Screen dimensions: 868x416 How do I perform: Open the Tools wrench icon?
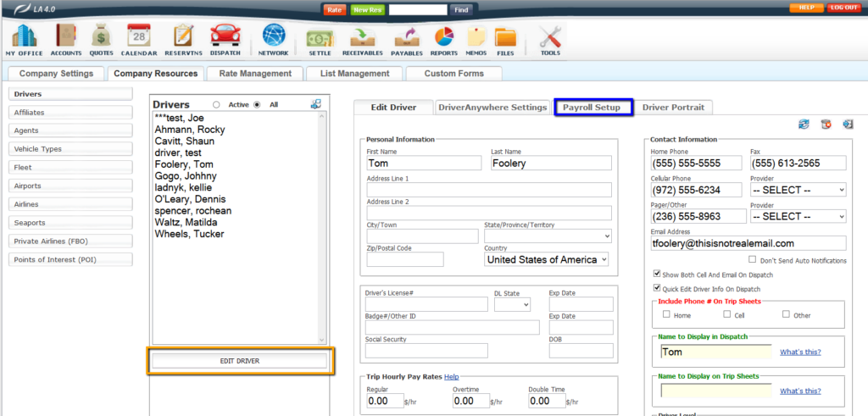550,39
